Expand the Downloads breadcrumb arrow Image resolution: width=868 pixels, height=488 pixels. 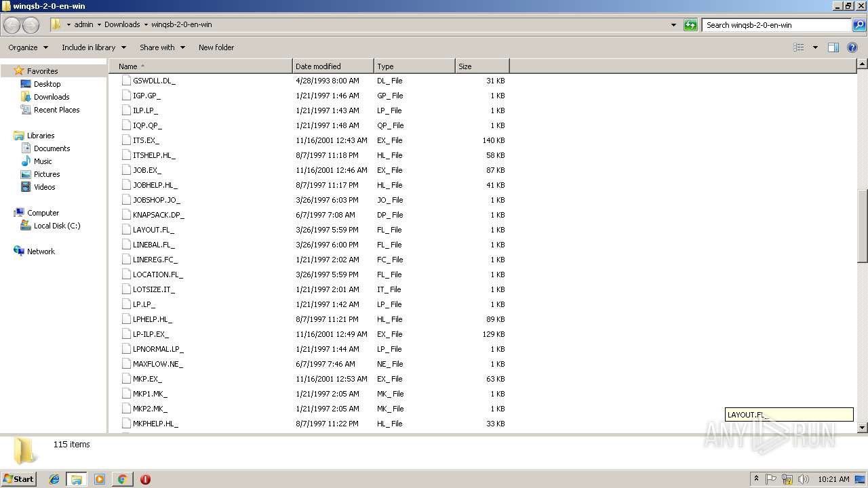pos(146,25)
